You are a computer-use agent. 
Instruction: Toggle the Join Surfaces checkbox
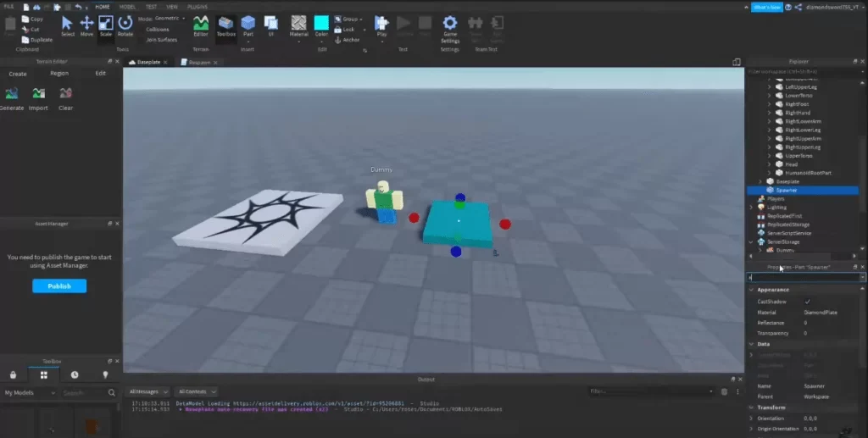pos(161,40)
